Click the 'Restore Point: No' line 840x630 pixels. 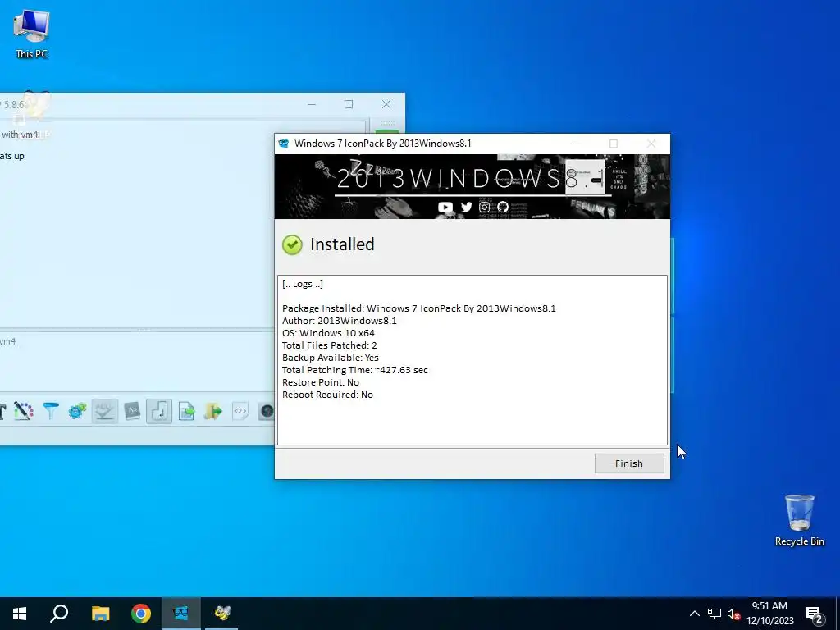tap(321, 382)
